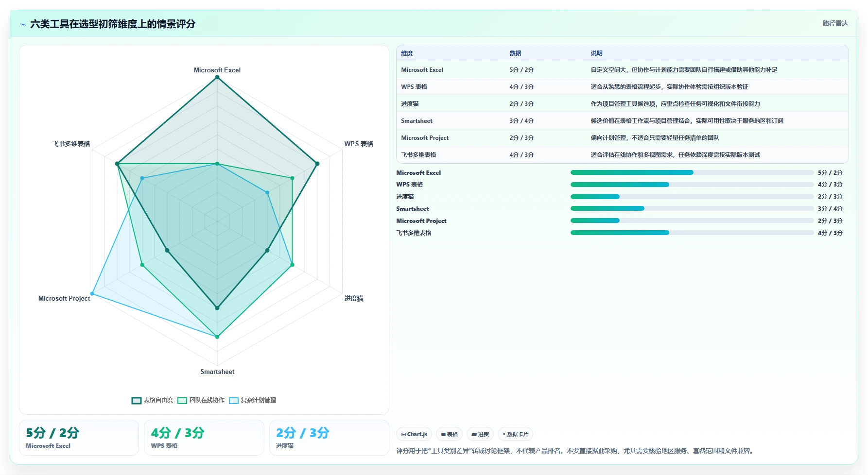
Task: Click Microsoft Project progress bar
Action: [692, 221]
